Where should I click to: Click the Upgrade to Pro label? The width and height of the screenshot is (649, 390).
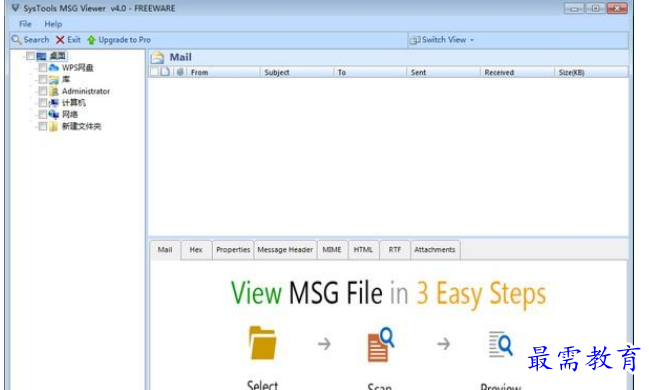[x=125, y=40]
